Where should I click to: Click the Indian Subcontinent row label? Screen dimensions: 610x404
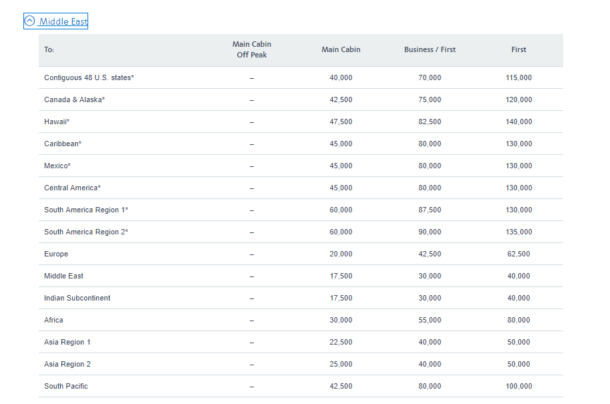77,298
